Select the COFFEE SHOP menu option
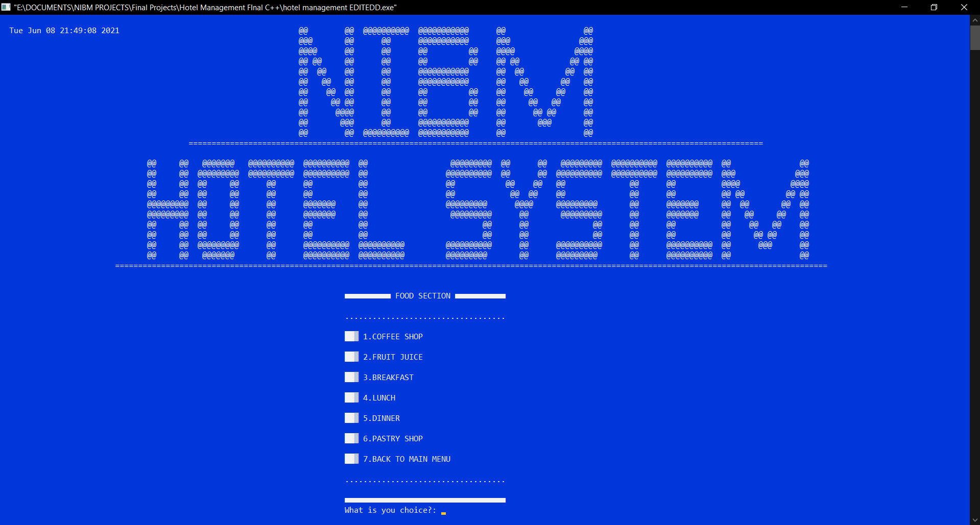The width and height of the screenshot is (980, 525). pos(393,336)
